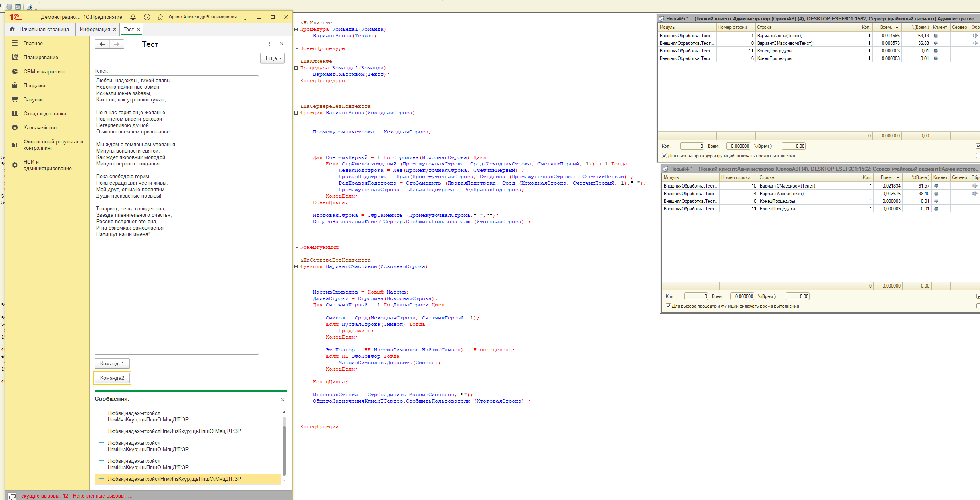The image size is (980, 500).
Task: Collapse the Команда1 procedure block
Action: (x=296, y=30)
